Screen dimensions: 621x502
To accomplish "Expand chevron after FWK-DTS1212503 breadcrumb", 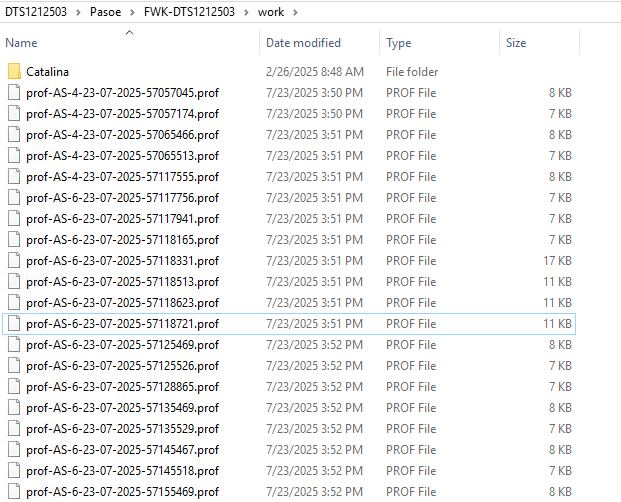I will point(246,12).
